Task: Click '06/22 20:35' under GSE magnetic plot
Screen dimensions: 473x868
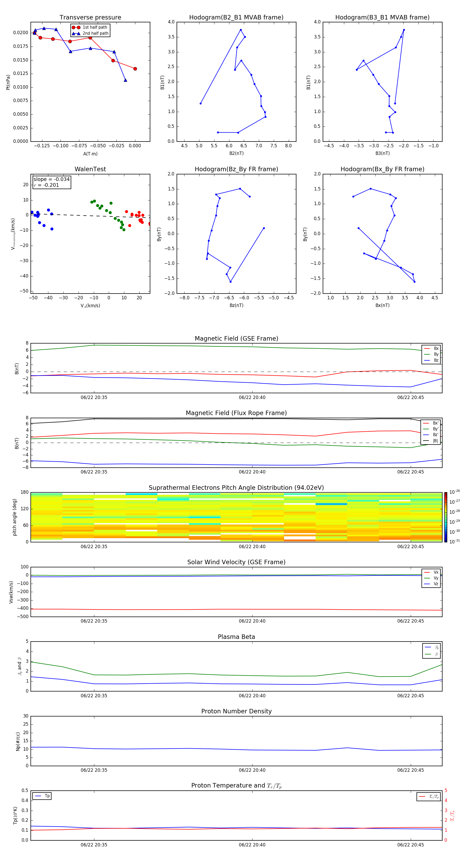Action: tap(94, 398)
